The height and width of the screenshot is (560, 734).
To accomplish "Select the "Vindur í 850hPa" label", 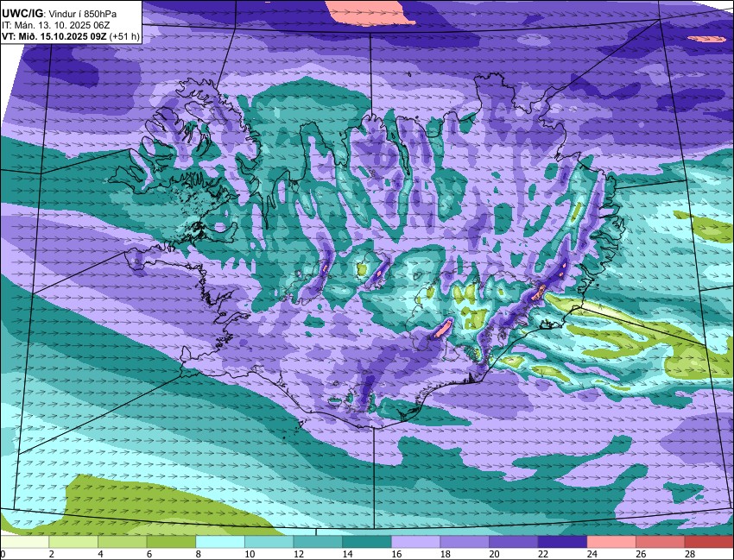I will [x=83, y=14].
